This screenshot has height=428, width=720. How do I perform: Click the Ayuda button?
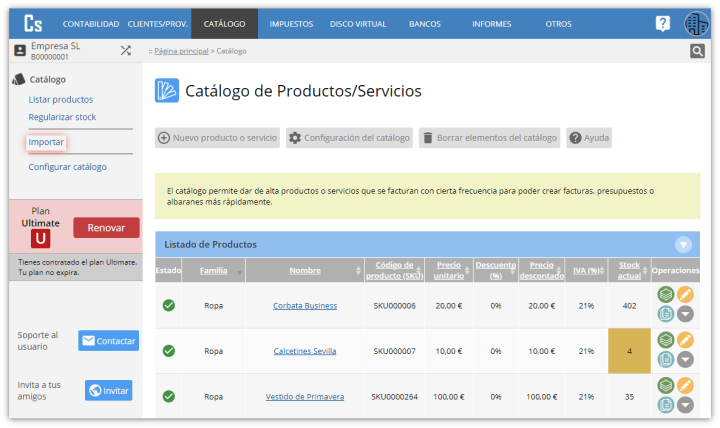click(589, 138)
